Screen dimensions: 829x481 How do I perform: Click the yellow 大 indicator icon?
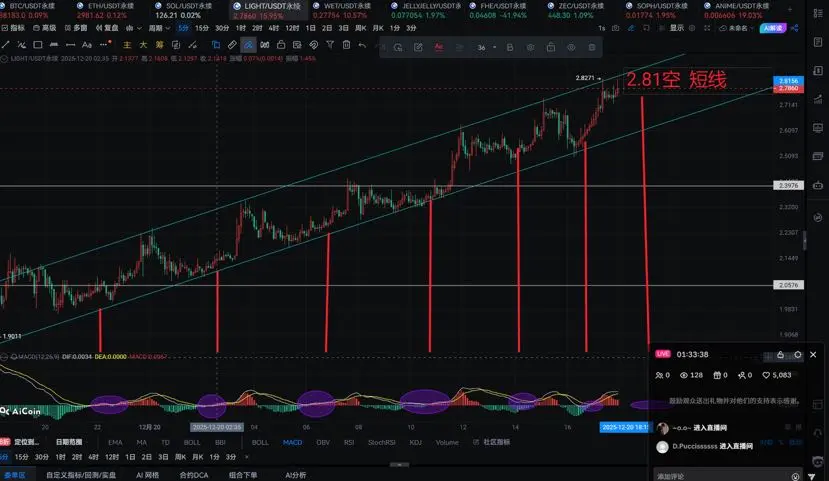143,45
